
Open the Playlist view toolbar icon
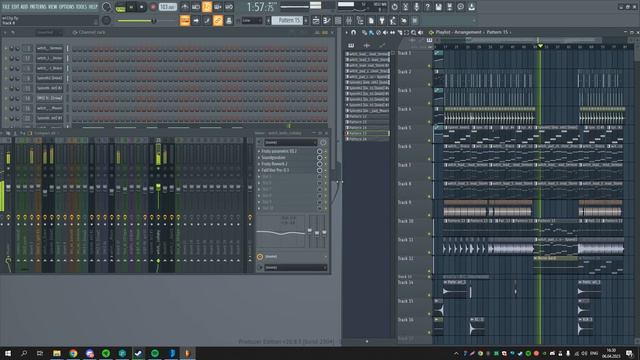click(x=316, y=20)
